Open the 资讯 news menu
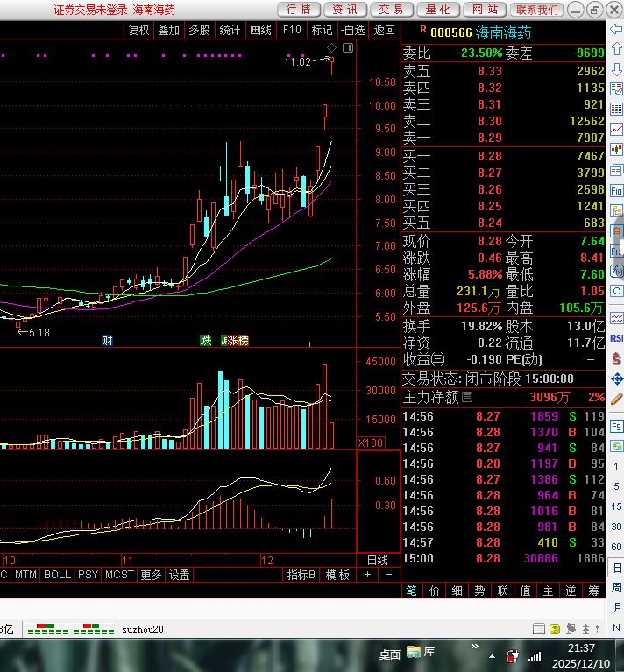Image resolution: width=624 pixels, height=672 pixels. 345,10
